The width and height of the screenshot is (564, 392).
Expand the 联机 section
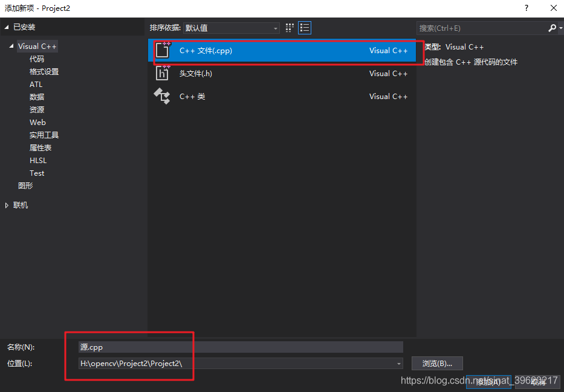[7, 205]
